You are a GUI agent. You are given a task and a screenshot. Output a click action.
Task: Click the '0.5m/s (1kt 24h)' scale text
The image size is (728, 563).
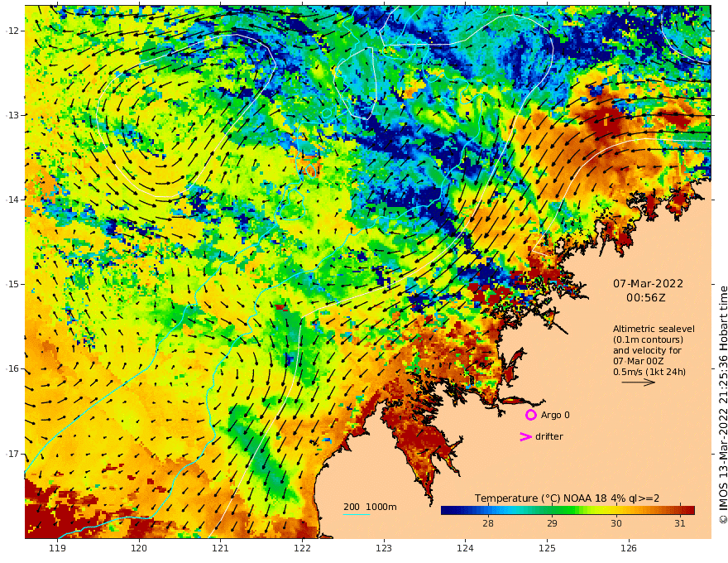(x=649, y=372)
